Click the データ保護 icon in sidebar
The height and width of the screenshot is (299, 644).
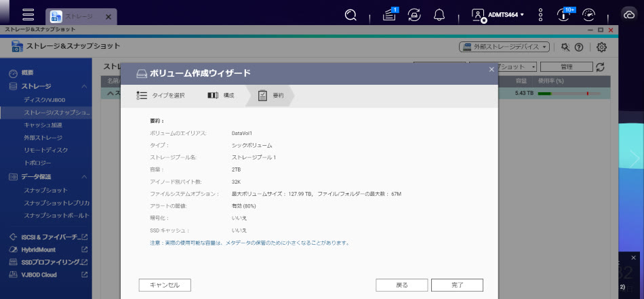pyautogui.click(x=13, y=177)
